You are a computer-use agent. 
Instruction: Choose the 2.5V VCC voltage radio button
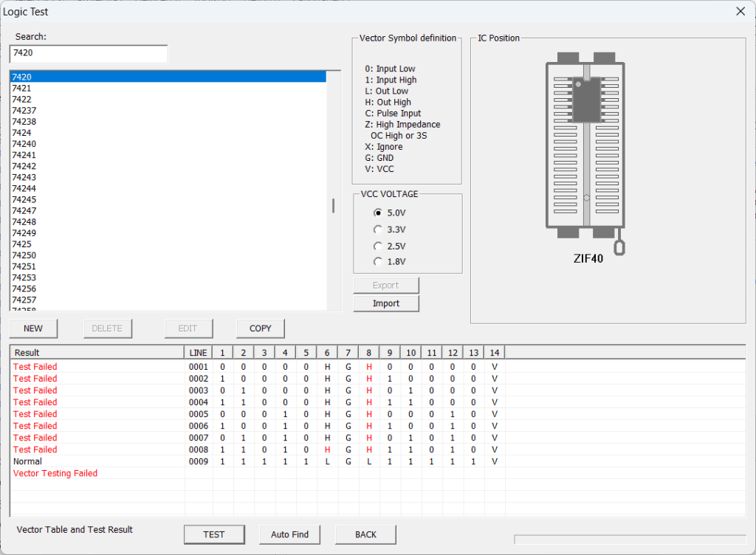click(x=379, y=245)
